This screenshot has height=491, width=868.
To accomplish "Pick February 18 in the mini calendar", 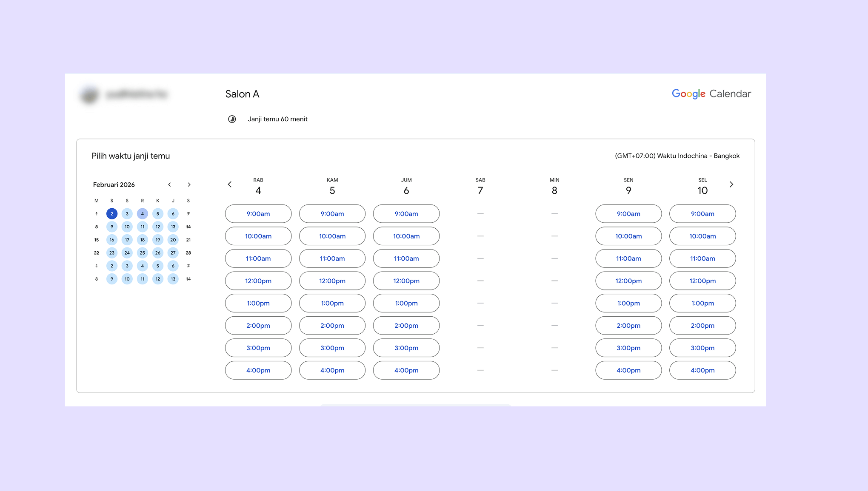I will pos(143,240).
